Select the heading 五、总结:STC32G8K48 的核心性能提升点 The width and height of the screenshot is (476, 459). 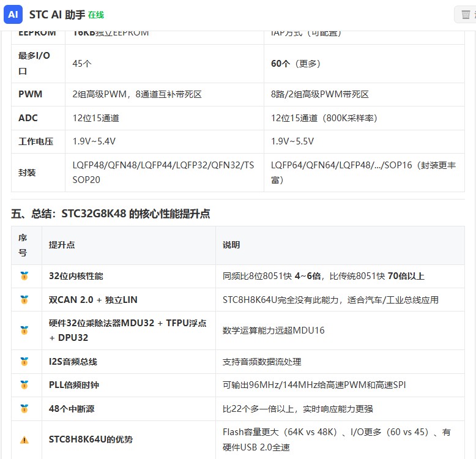(111, 214)
